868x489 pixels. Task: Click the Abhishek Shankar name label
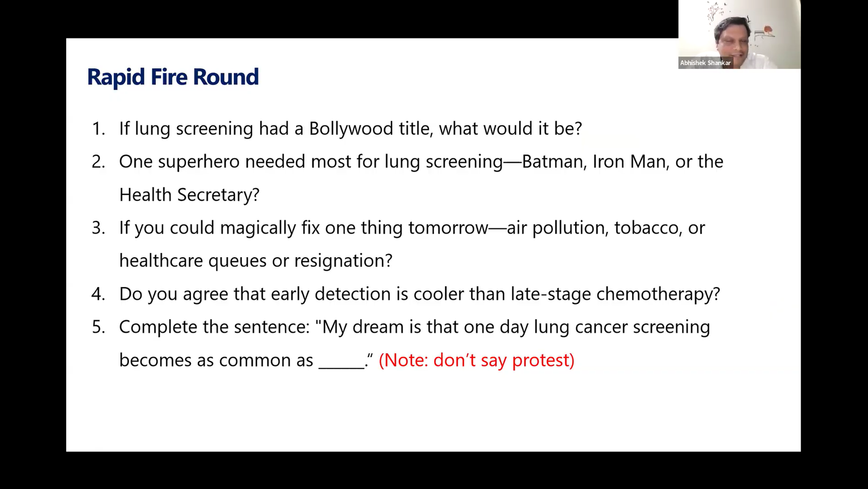pos(705,63)
